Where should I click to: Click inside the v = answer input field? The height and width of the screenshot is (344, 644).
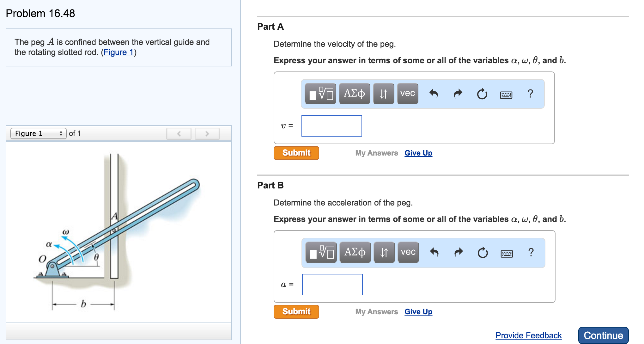[x=331, y=126]
